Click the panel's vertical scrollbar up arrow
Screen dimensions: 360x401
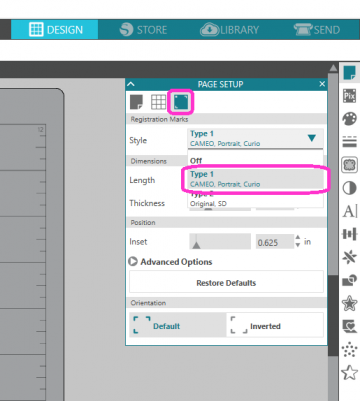(333, 68)
